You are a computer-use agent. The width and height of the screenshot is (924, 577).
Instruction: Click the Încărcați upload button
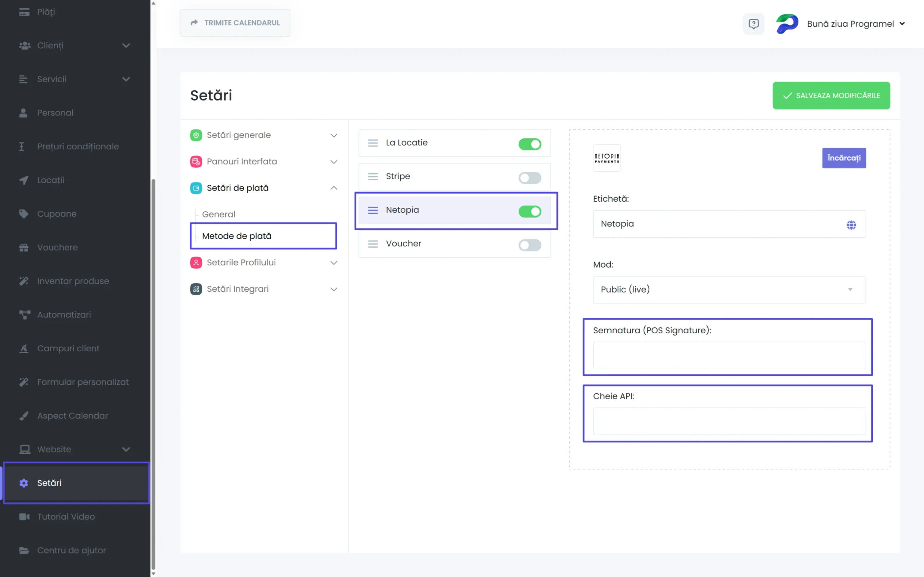click(844, 158)
